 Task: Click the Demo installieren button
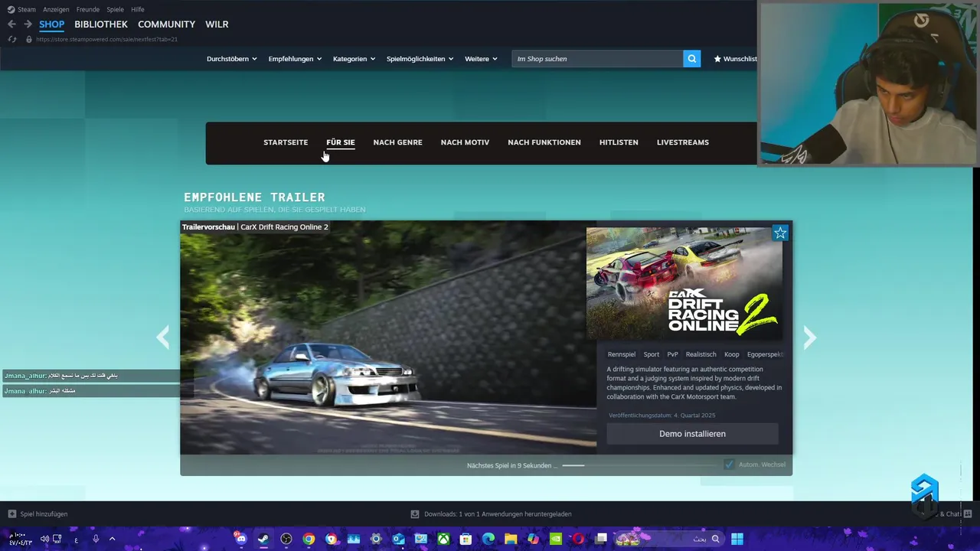[692, 434]
